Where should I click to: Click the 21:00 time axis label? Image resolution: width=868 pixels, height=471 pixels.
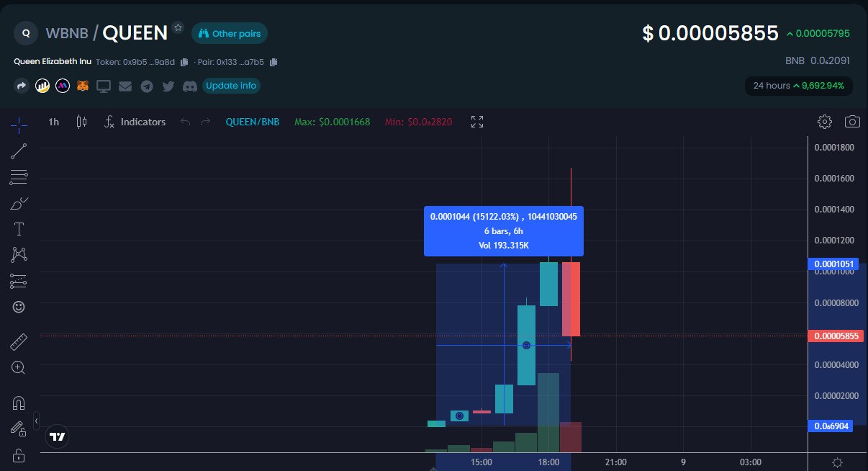[x=615, y=462]
